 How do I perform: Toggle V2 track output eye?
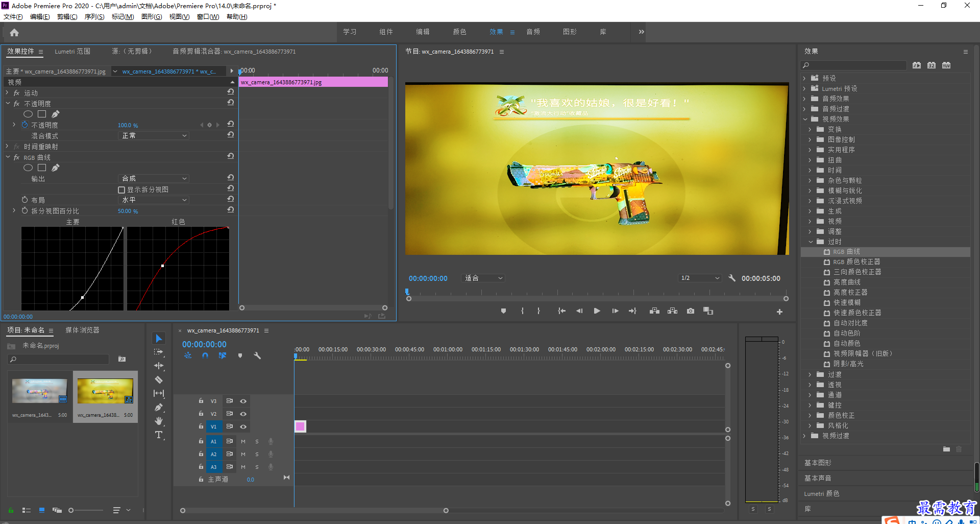(x=243, y=414)
